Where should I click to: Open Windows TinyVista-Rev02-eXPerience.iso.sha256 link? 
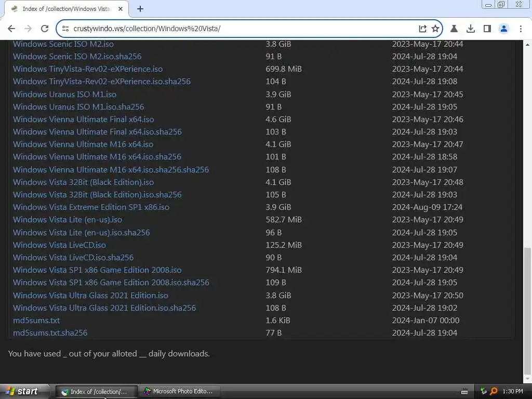(101, 82)
